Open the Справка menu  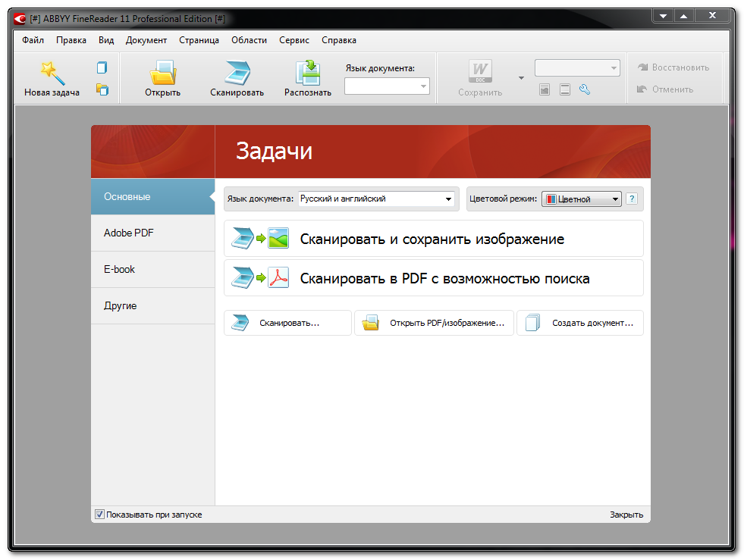(x=339, y=40)
